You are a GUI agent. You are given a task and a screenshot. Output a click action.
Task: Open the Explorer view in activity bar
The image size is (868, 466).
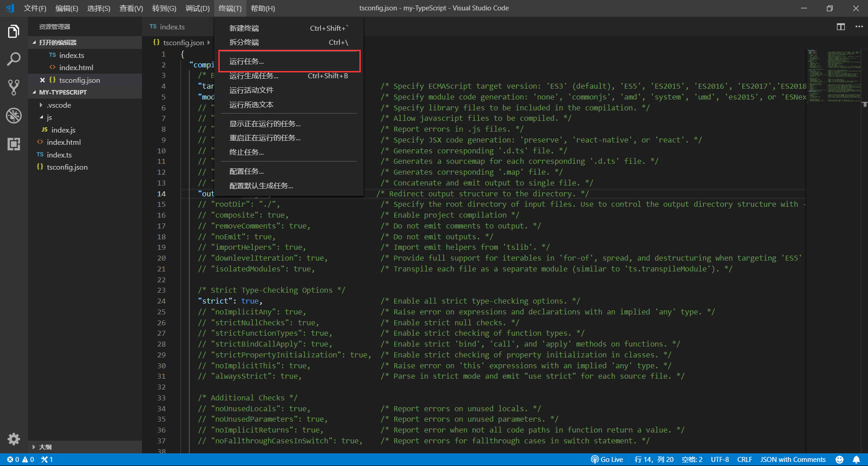point(14,32)
